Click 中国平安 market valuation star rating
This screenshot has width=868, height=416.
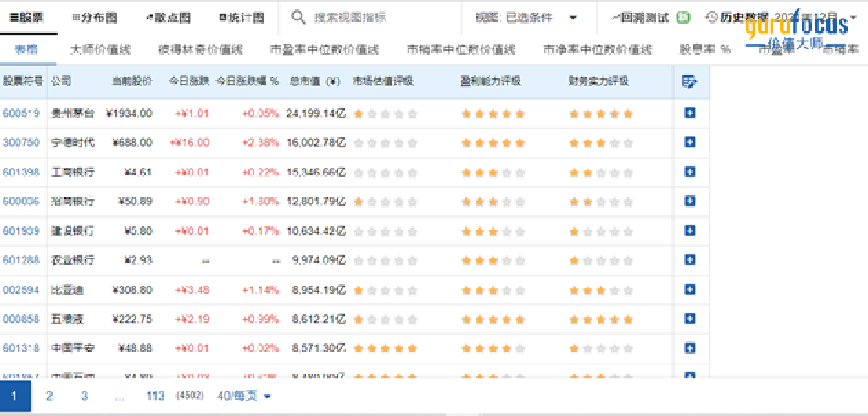pos(386,348)
